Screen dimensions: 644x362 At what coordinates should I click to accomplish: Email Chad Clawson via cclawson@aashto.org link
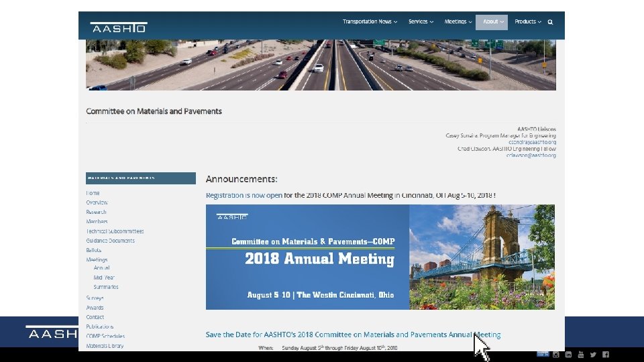531,155
